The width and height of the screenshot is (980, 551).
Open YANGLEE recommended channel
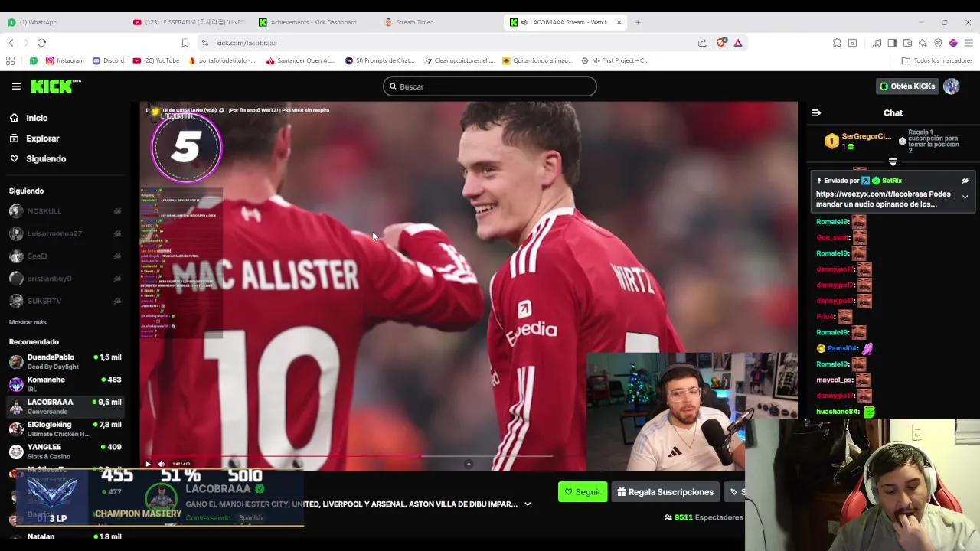tap(65, 452)
